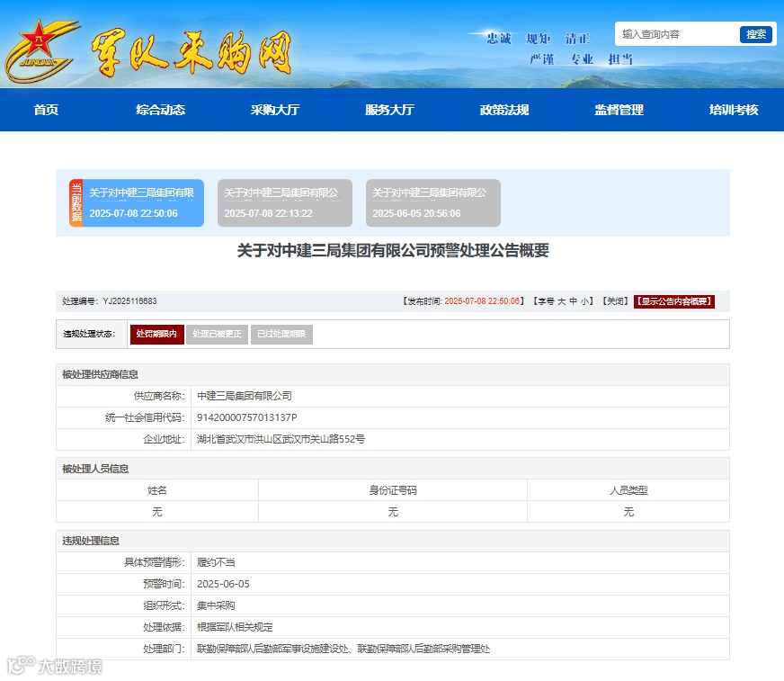Click the 已过处理期限 status tag
Image resolution: width=784 pixels, height=681 pixels.
tap(281, 335)
